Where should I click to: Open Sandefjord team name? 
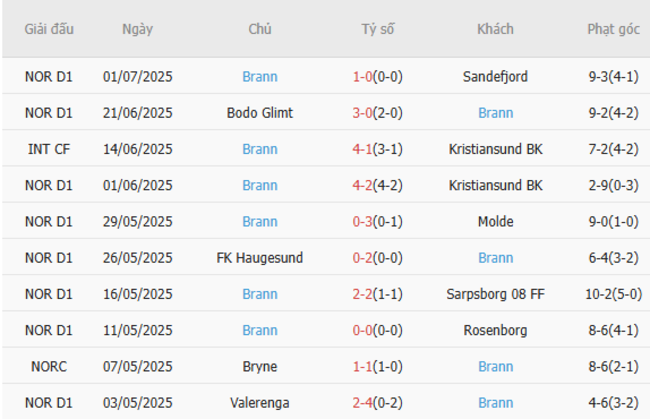496,76
